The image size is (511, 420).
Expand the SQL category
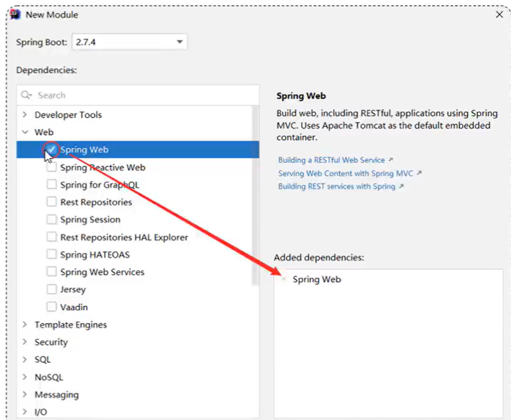pos(25,360)
